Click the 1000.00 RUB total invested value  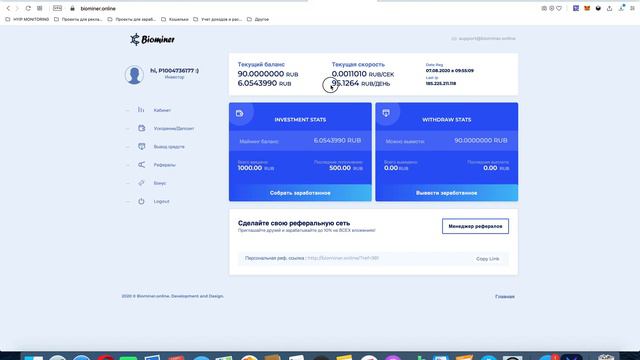256,168
